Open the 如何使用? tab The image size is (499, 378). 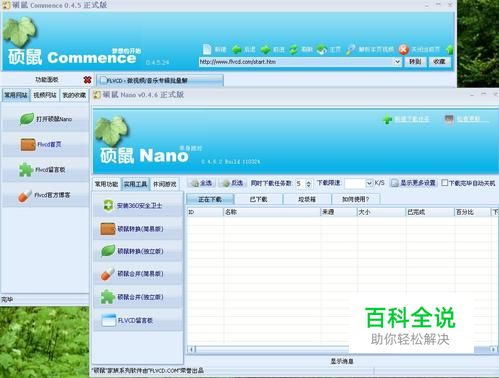[x=355, y=199]
